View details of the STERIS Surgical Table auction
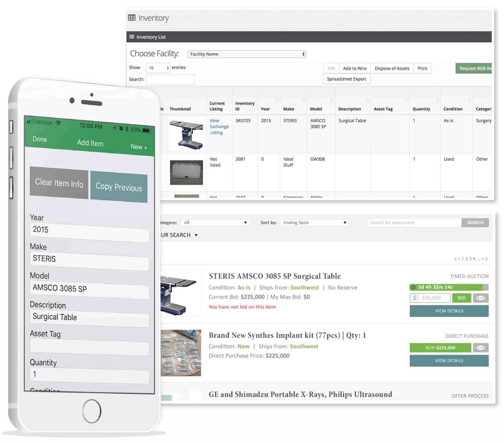The height and width of the screenshot is (443, 504). click(449, 311)
